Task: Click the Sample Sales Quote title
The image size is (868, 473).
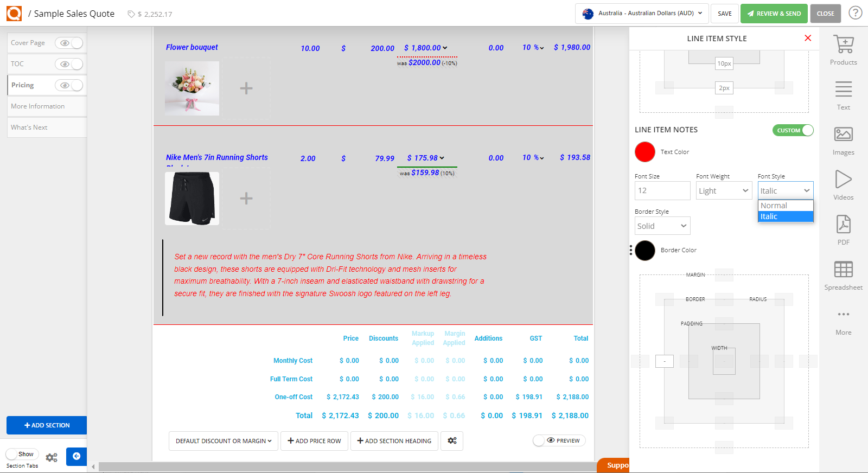Action: pos(74,14)
